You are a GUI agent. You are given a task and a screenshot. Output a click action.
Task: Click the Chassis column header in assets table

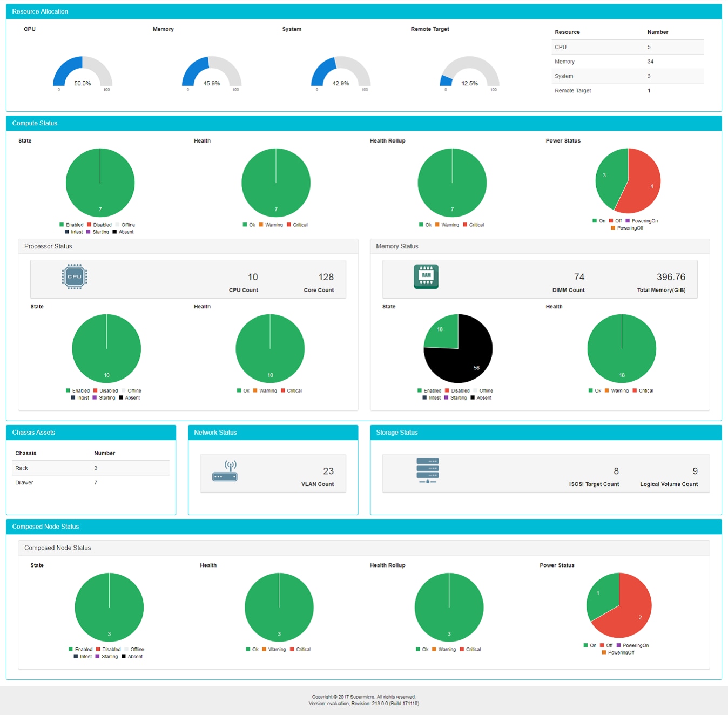[26, 454]
